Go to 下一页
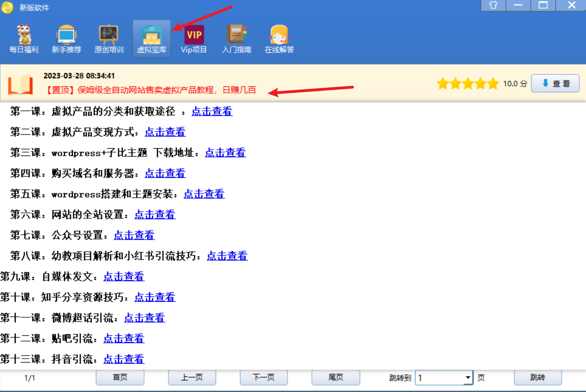 pos(264,377)
